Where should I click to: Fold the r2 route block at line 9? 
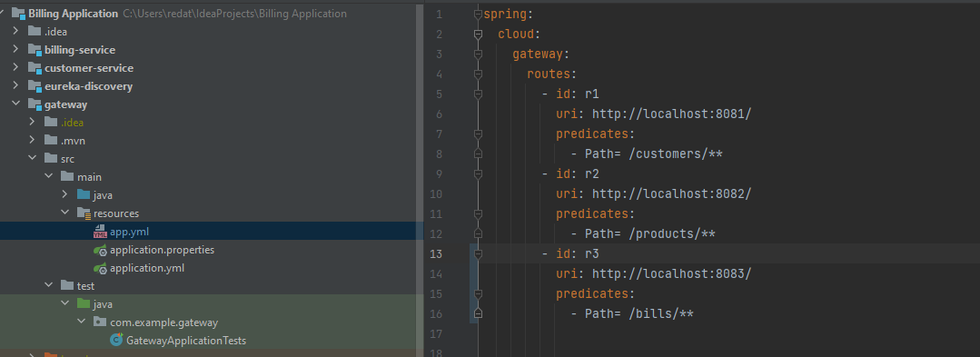tap(478, 174)
